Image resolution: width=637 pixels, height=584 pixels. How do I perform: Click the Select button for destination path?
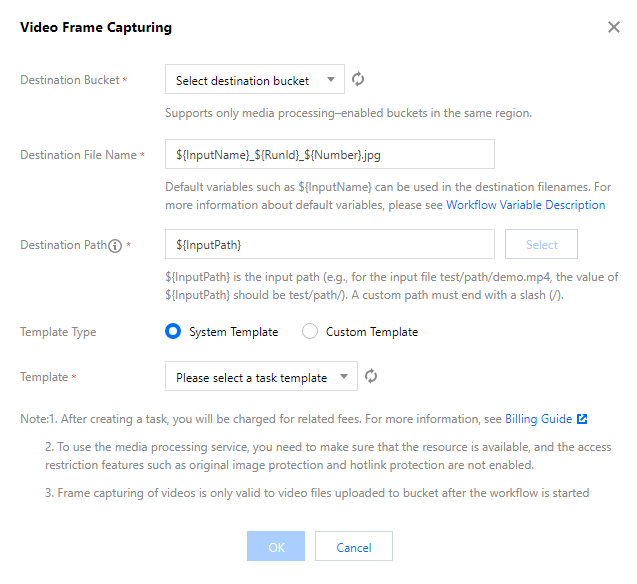click(x=541, y=245)
